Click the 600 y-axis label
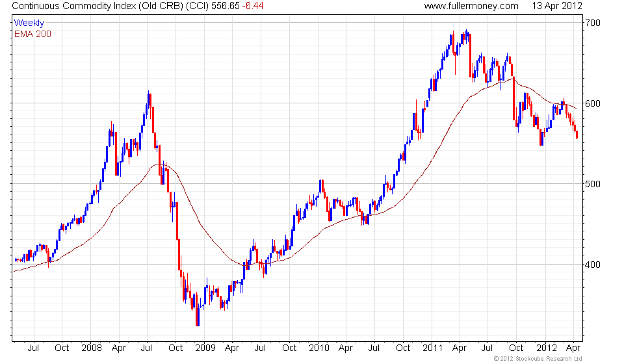Screen dimensions: 637x364 pyautogui.click(x=593, y=103)
